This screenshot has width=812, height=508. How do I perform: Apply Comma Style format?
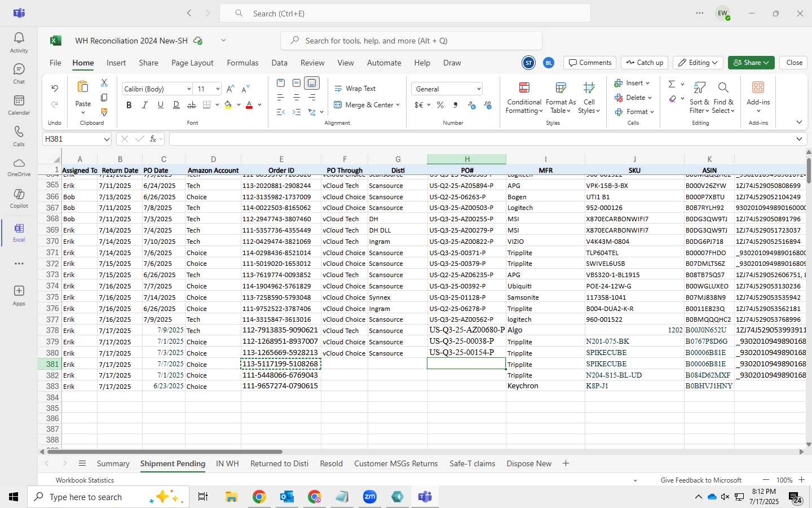pyautogui.click(x=455, y=105)
